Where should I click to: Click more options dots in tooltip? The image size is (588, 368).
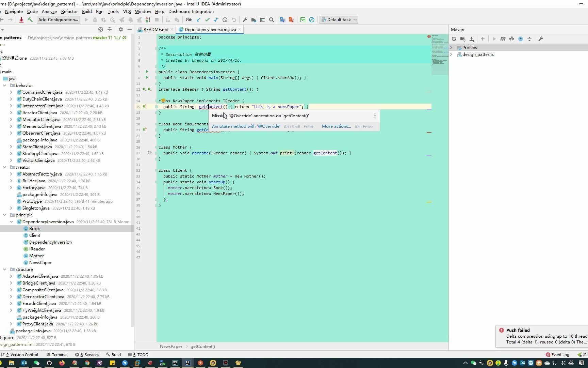coord(375,116)
